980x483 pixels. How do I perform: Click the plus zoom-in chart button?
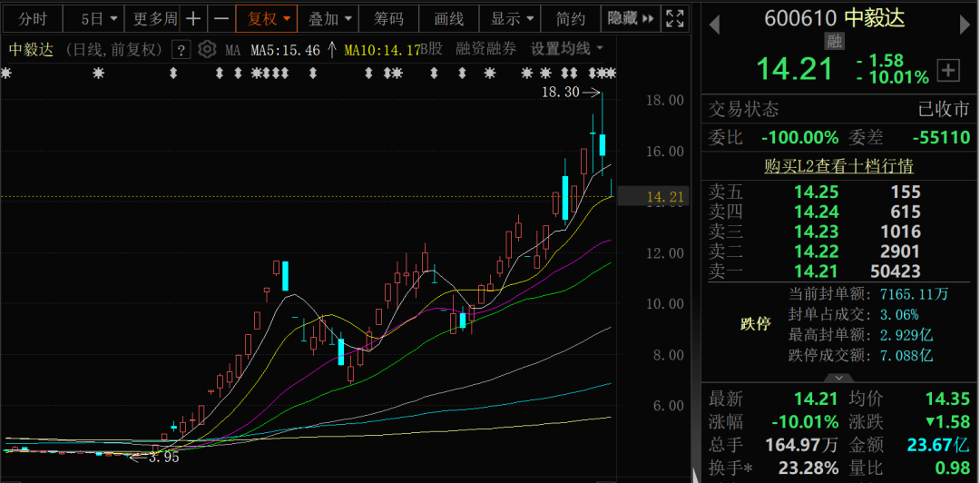(x=193, y=18)
